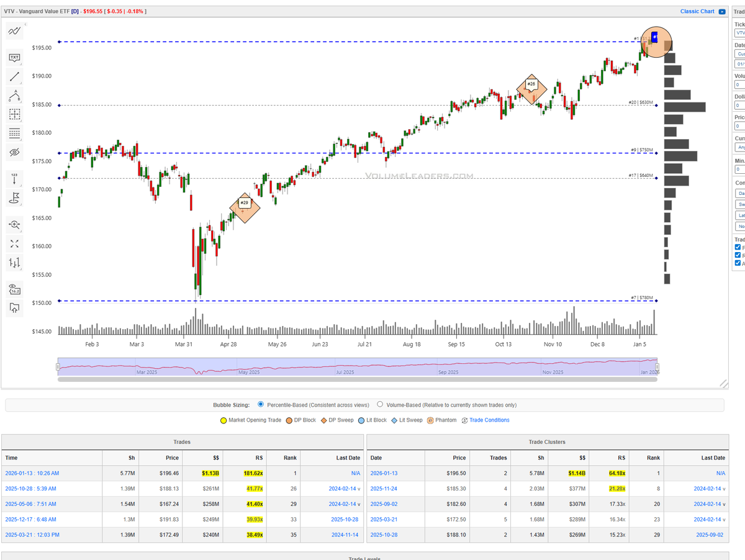Click the $1.14B cluster dollar value
The image size is (745, 560).
point(576,473)
